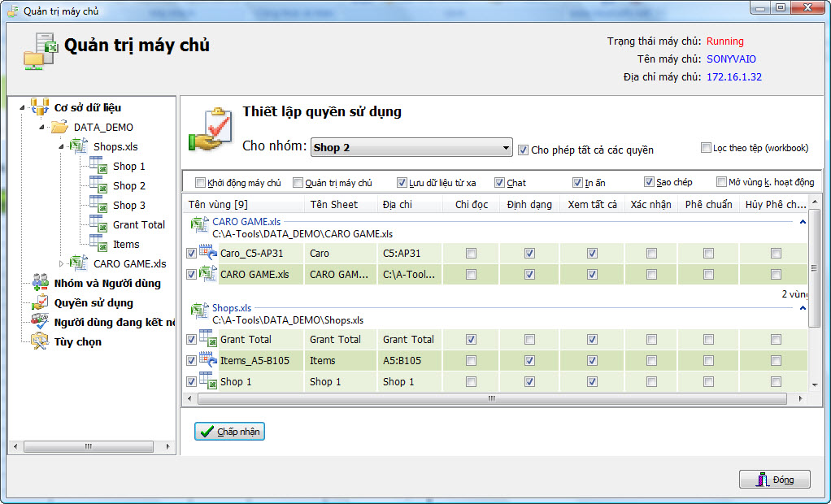Select Nhóm và Người dùng in tree
This screenshot has height=504, width=831.
107,283
